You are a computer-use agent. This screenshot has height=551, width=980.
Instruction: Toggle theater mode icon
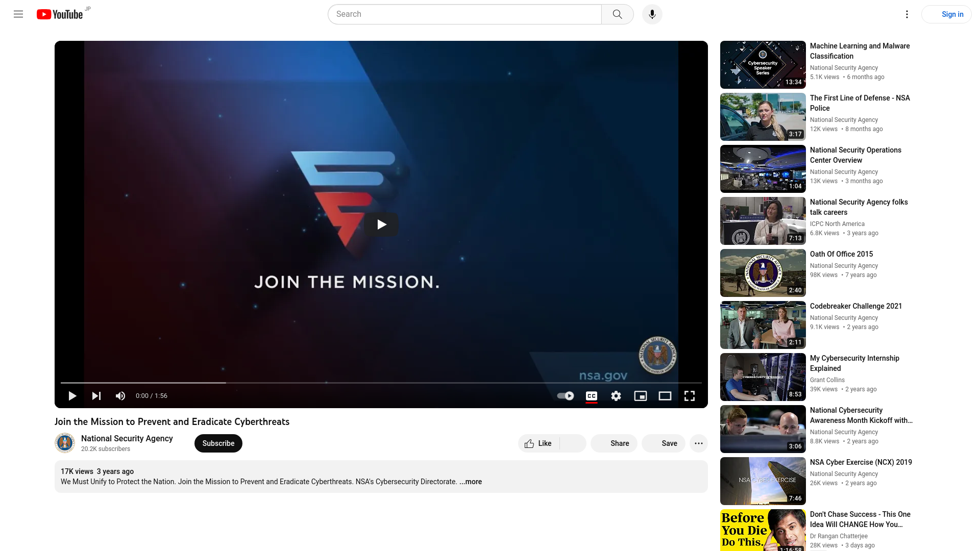tap(665, 395)
